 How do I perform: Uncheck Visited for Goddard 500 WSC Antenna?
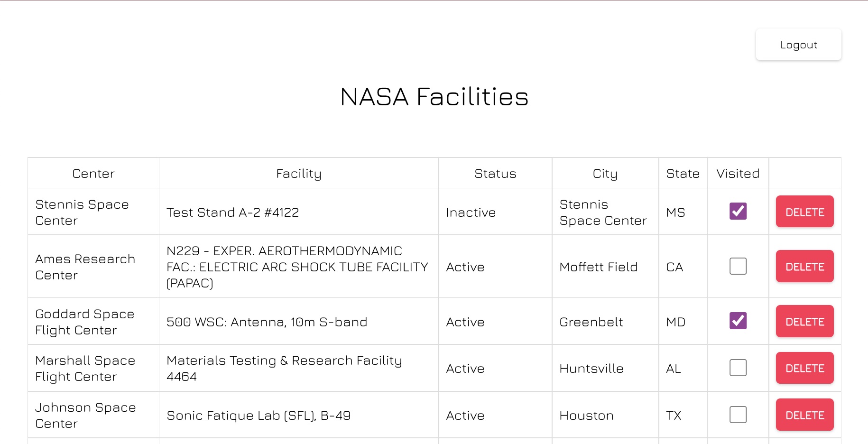pos(738,321)
